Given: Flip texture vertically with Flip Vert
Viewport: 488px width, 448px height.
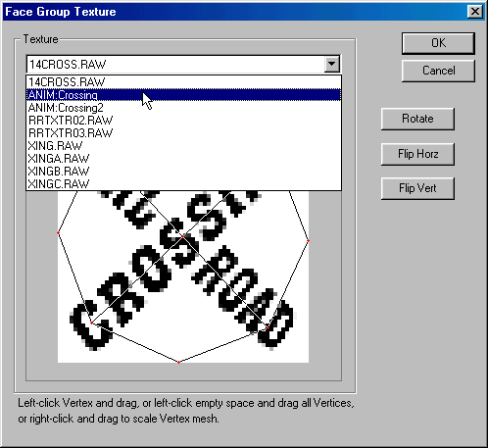Looking at the screenshot, I should click(417, 188).
